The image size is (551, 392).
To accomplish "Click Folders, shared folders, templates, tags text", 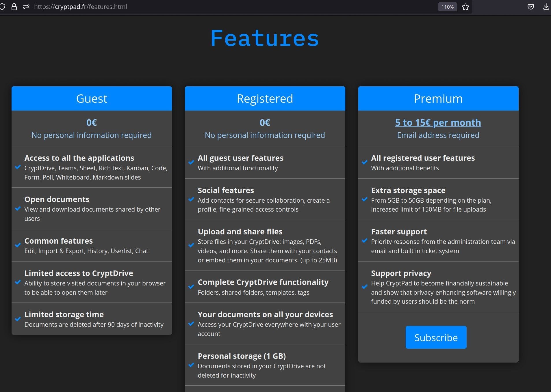I will point(253,292).
